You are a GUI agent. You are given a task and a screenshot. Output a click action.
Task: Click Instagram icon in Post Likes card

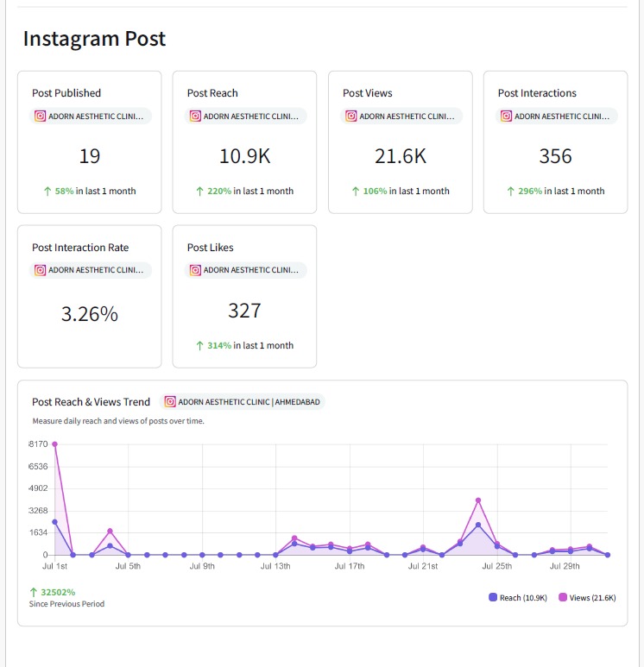click(195, 270)
